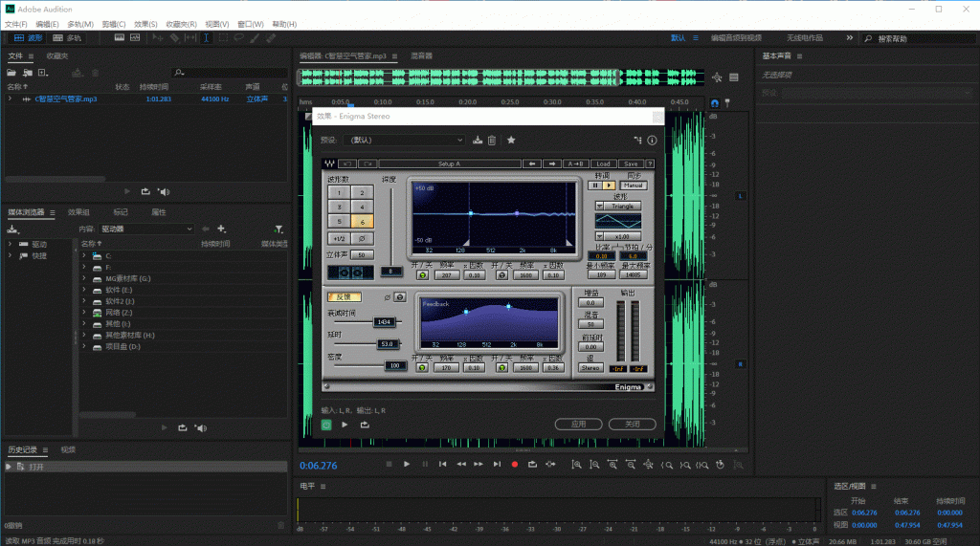Select the Marquee Selection tool

pos(223,38)
